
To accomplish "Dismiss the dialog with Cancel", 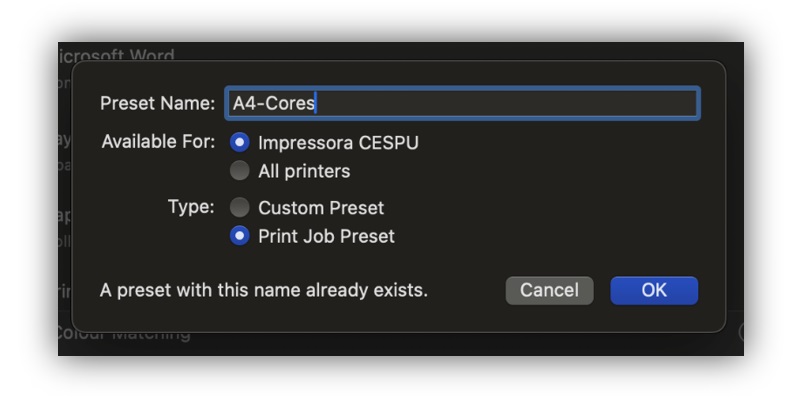I will [x=549, y=290].
